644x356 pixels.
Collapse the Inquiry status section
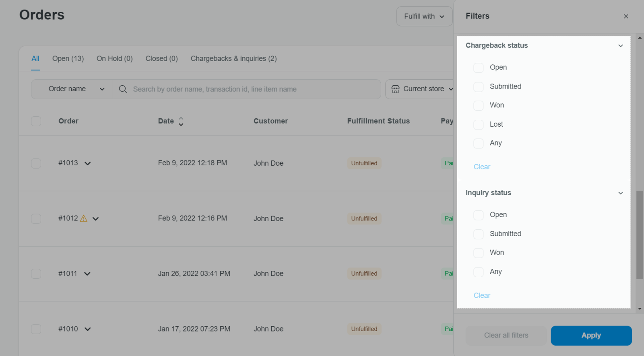coord(620,193)
